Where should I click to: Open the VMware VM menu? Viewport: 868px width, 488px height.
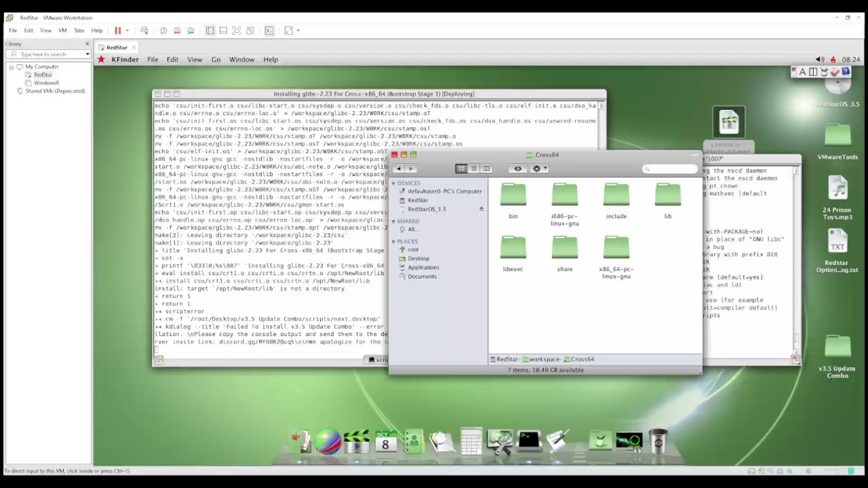62,30
